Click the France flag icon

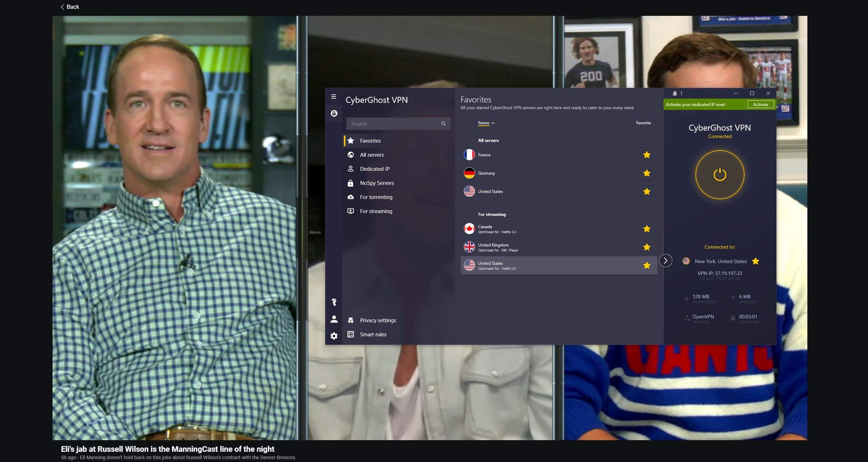[469, 155]
